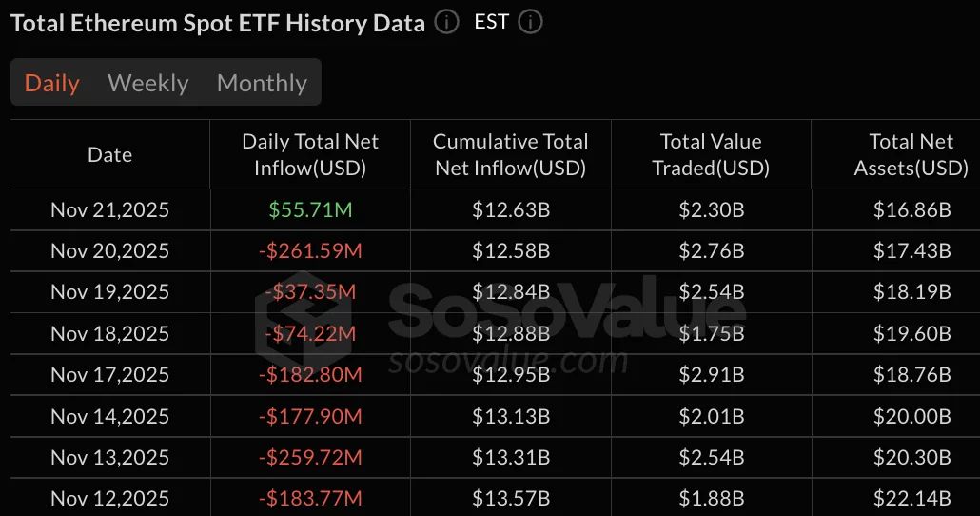Click Cumulative Total Net Inflow header
This screenshot has height=516, width=980.
click(510, 155)
